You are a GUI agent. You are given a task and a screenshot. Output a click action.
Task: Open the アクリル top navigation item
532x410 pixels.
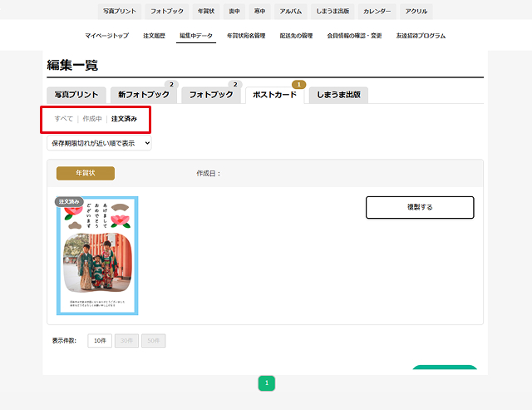(416, 11)
